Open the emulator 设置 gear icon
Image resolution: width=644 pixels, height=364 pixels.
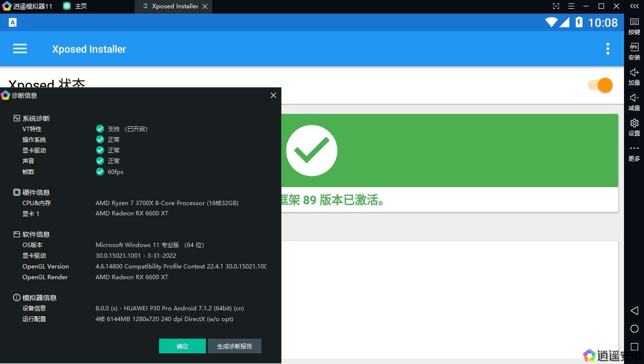coord(634,127)
